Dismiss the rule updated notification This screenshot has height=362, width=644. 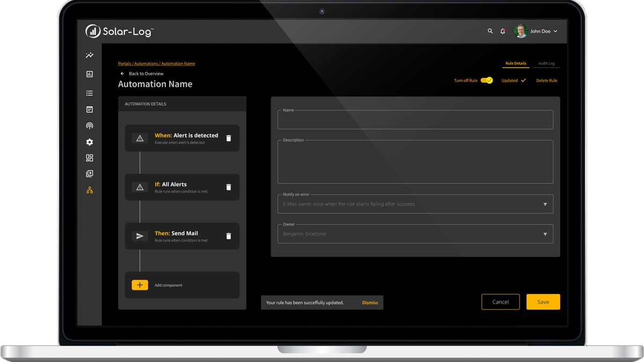pos(370,303)
